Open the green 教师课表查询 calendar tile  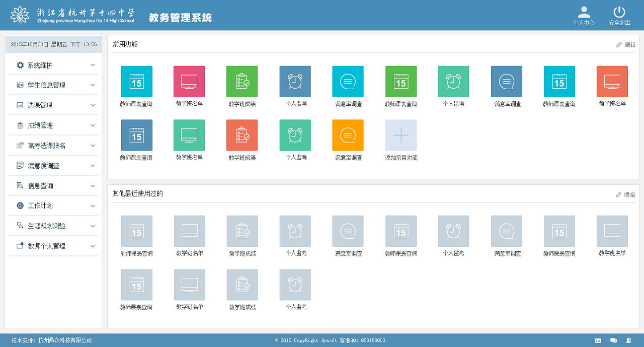pos(401,82)
